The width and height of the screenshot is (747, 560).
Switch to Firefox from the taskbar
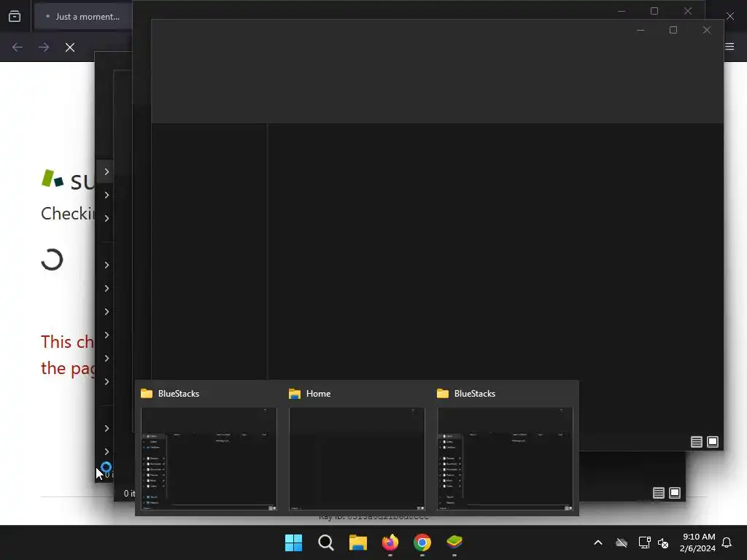click(x=390, y=542)
